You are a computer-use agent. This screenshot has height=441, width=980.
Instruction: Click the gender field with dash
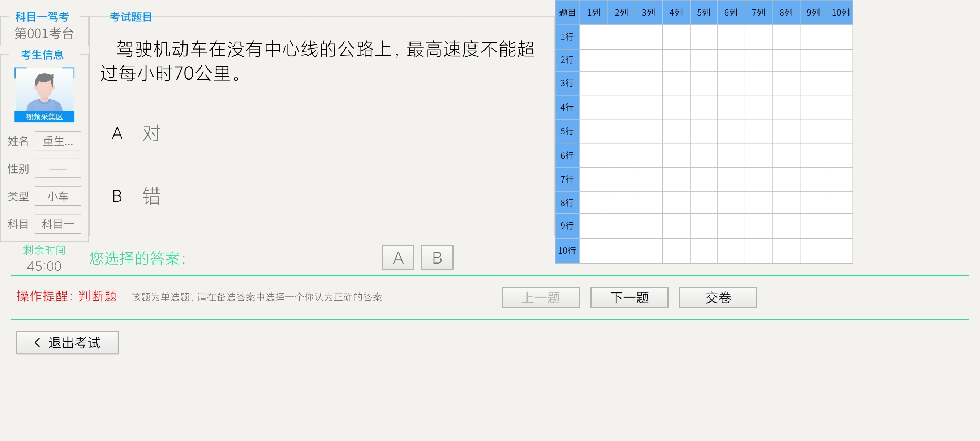click(58, 168)
